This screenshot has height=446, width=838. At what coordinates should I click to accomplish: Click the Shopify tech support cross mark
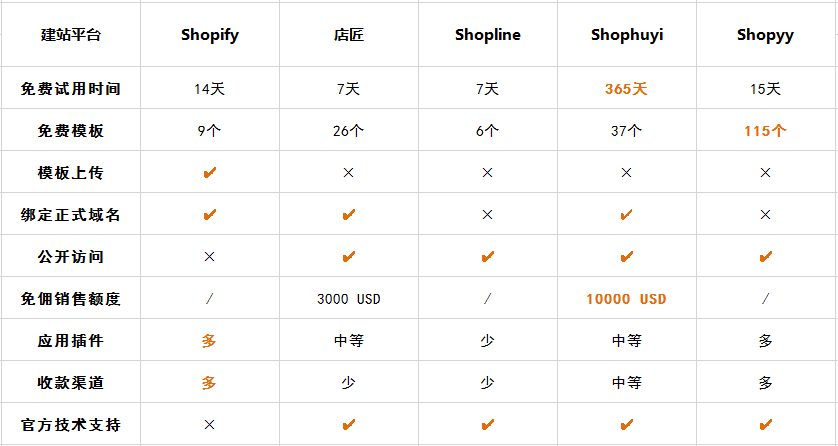209,425
